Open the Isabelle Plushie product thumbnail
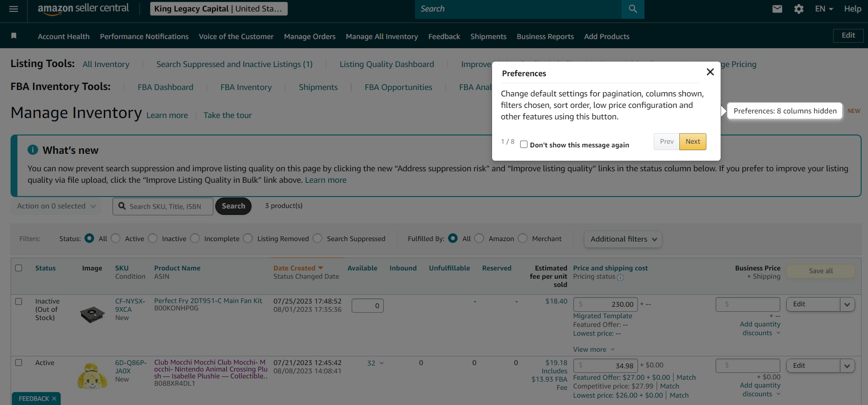 93,376
